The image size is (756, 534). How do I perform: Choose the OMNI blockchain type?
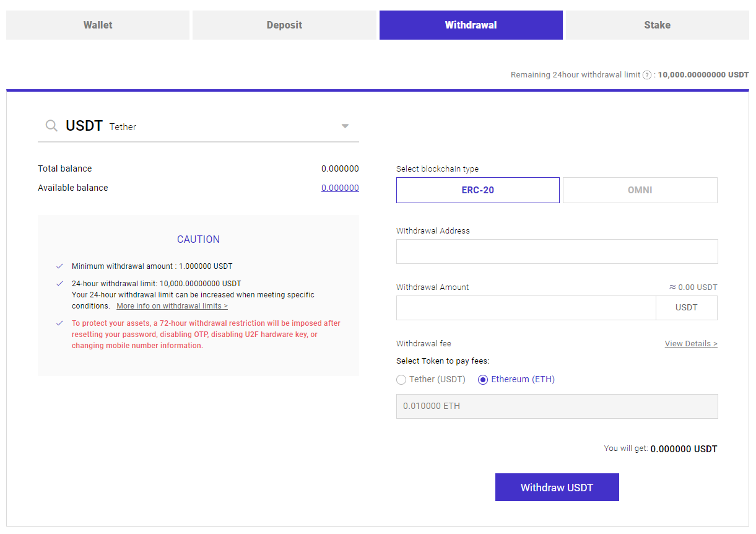pos(640,190)
